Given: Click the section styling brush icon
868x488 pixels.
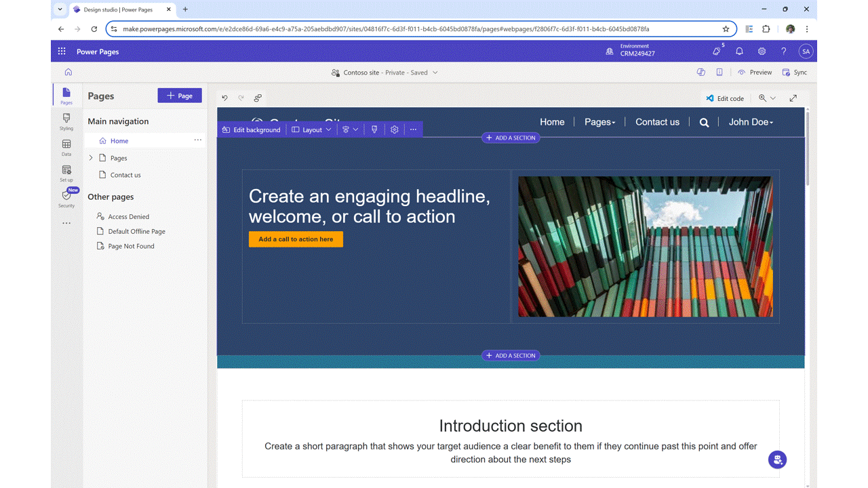Looking at the screenshot, I should coord(374,129).
